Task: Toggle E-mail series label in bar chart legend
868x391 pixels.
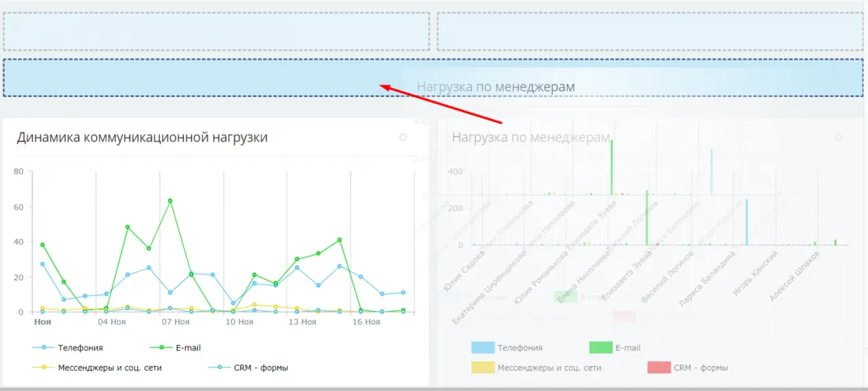Action: (627, 348)
